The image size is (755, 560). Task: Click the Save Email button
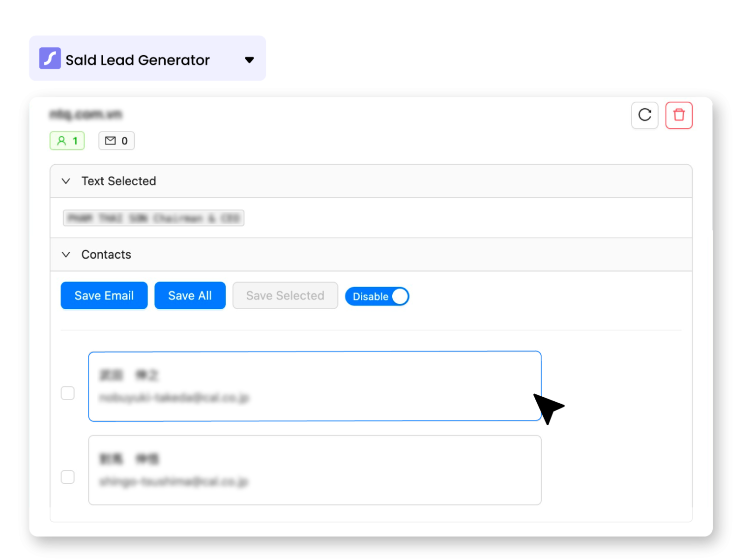pyautogui.click(x=104, y=295)
